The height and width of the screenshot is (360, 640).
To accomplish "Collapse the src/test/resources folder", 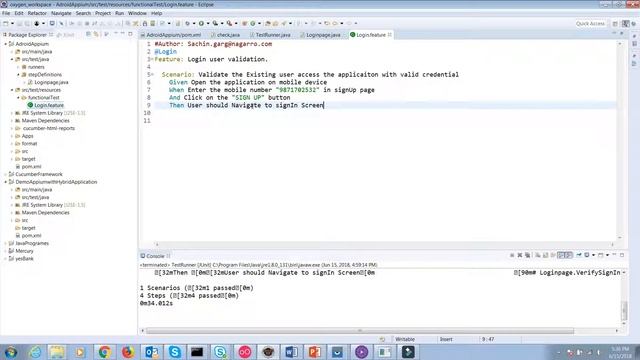I will click(x=12, y=90).
